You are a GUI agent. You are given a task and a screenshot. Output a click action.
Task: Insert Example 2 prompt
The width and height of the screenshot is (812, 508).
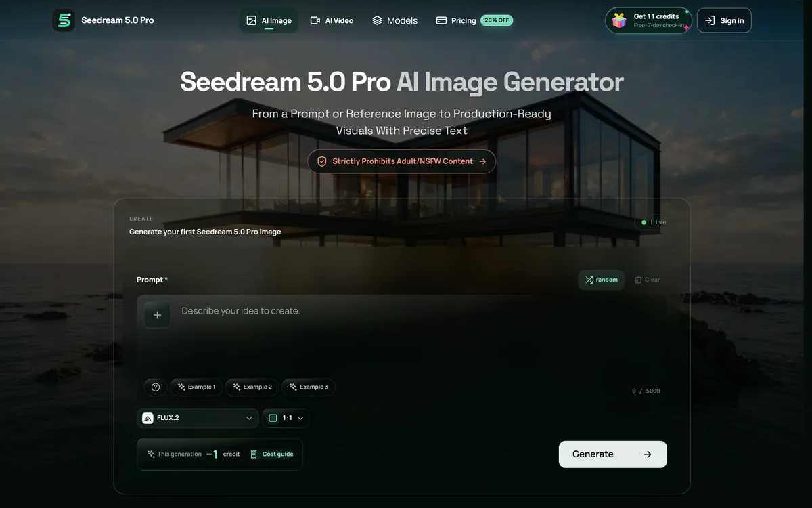pos(252,387)
